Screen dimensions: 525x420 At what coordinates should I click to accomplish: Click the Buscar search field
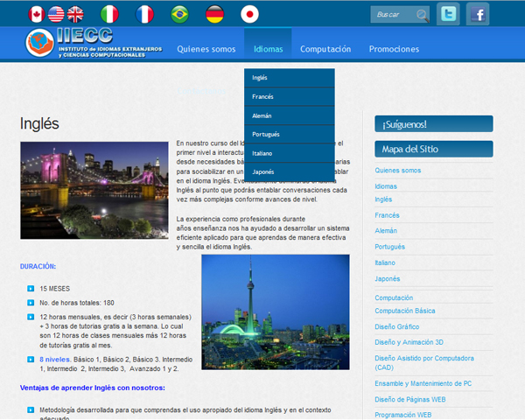tap(392, 15)
